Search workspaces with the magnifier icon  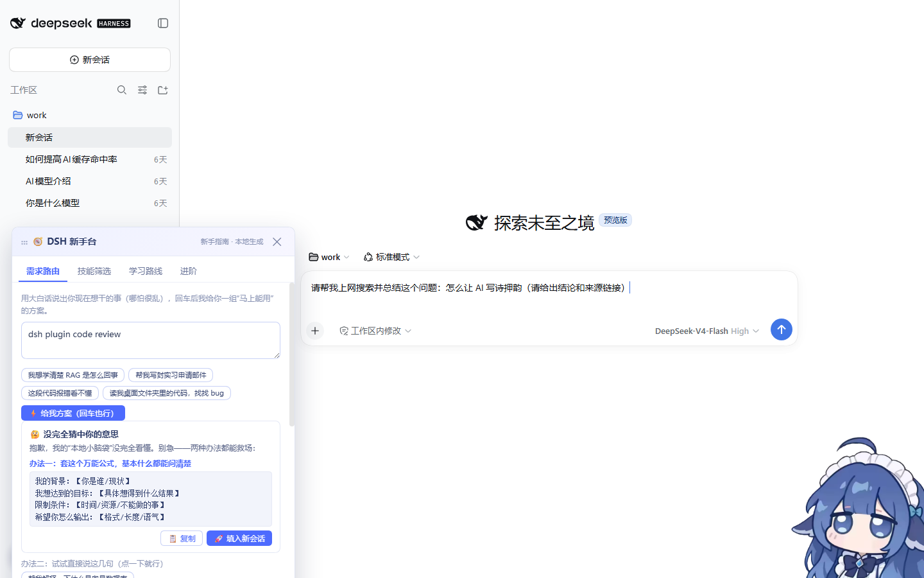click(122, 90)
